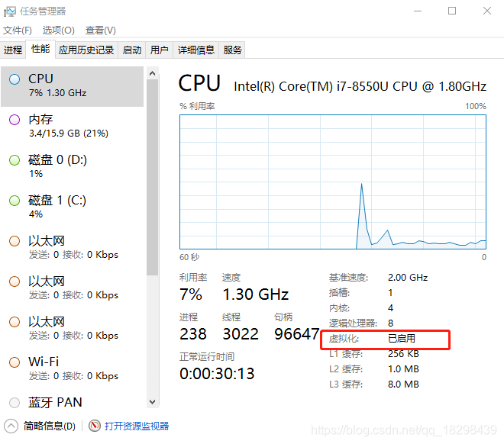Open the 打开资源监视器 link
The image size is (504, 444).
pos(137,426)
